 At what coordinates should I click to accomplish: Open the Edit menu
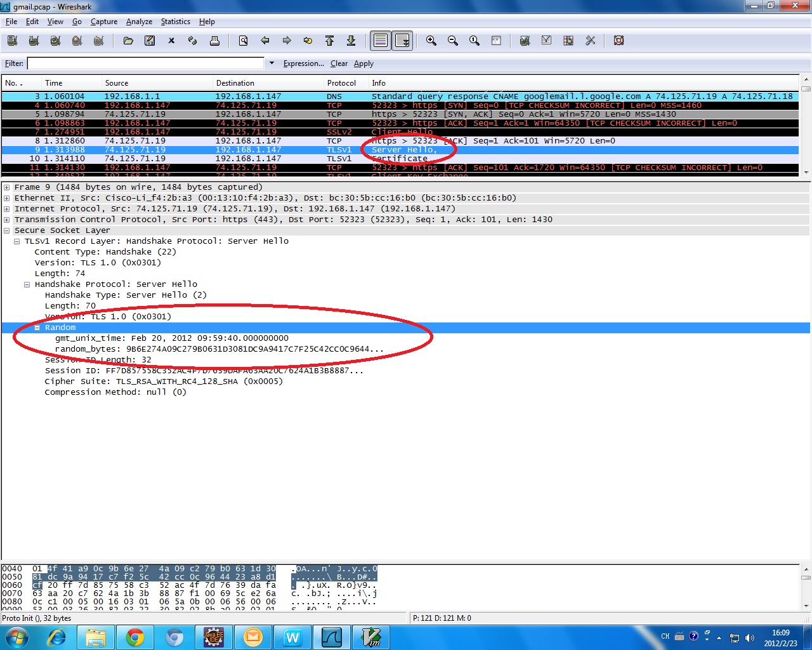coord(32,22)
